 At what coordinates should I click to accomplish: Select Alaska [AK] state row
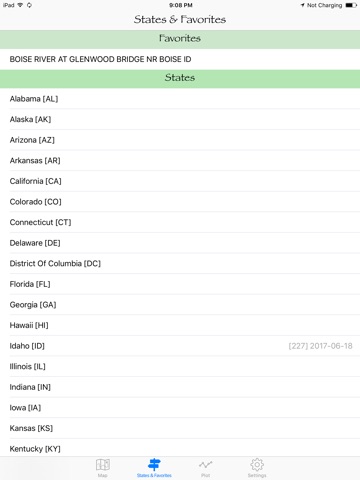coord(180,119)
